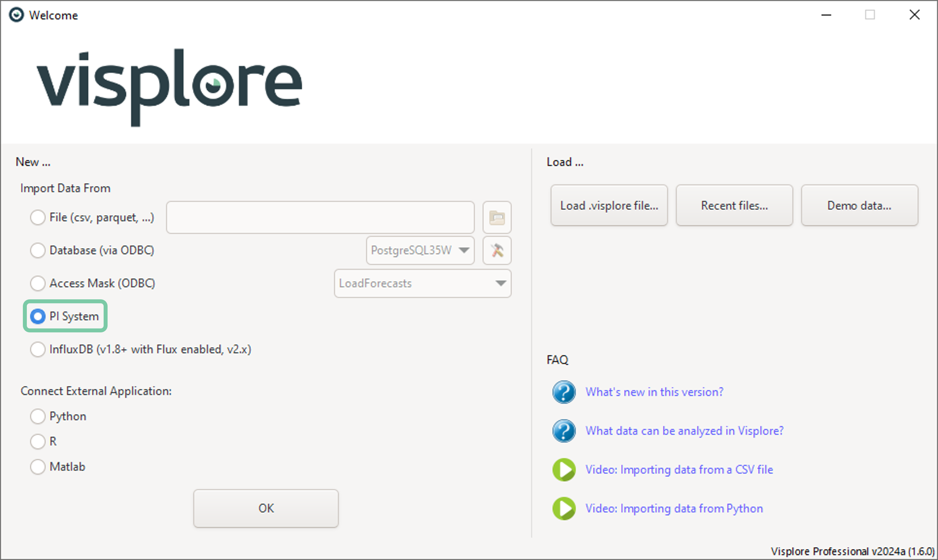
Task: Expand the LoadForecasts dropdown list
Action: pyautogui.click(x=422, y=284)
